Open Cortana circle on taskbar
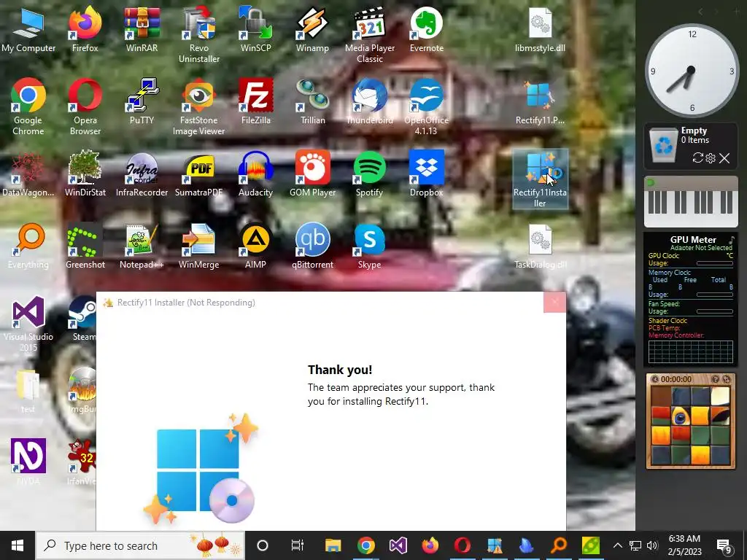This screenshot has width=747, height=560. tap(263, 545)
